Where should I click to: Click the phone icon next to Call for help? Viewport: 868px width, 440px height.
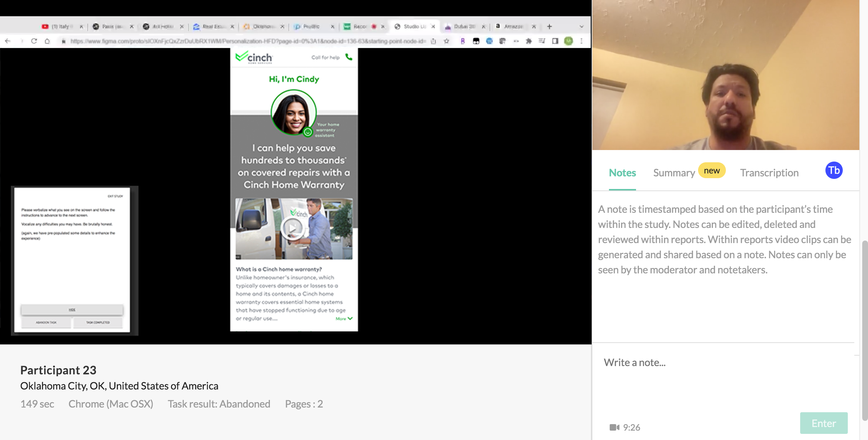(x=349, y=57)
